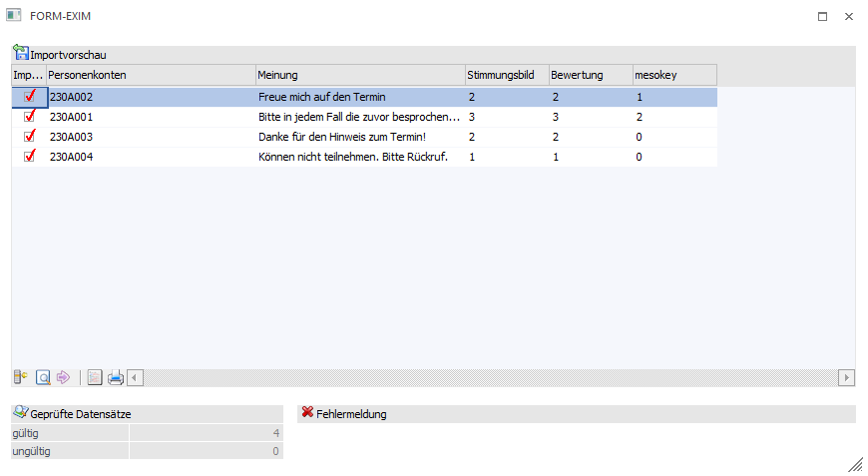Click the 'Fehlermeldung' heading
This screenshot has width=868, height=476.
click(351, 414)
